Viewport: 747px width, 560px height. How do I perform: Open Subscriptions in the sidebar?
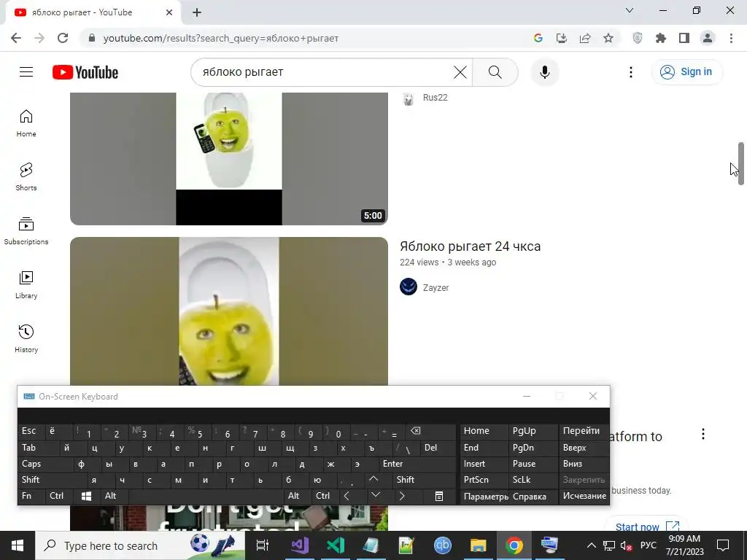click(26, 231)
